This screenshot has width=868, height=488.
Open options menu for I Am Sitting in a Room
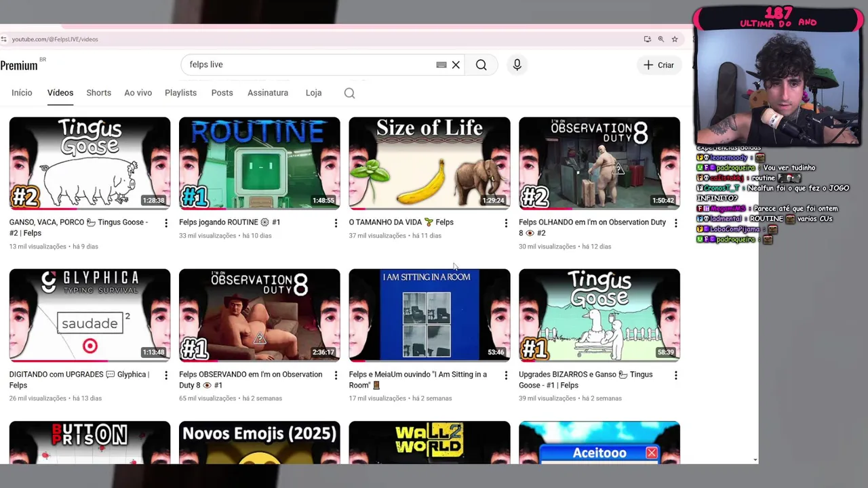[x=506, y=375]
